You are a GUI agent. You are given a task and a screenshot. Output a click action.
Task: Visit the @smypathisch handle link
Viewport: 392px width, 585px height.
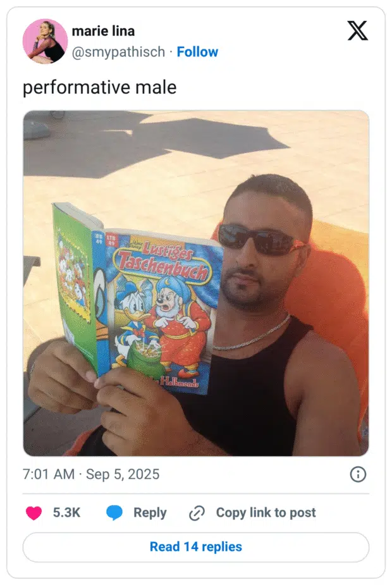(118, 52)
